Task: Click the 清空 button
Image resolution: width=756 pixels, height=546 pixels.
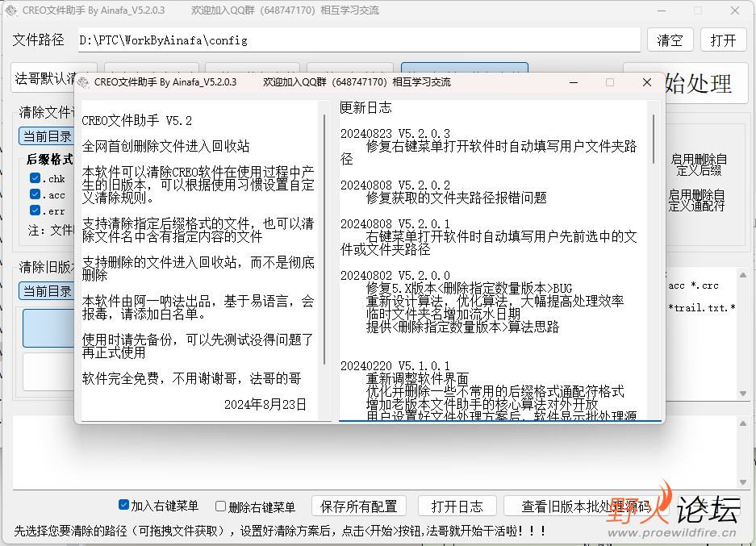Action: pos(670,40)
